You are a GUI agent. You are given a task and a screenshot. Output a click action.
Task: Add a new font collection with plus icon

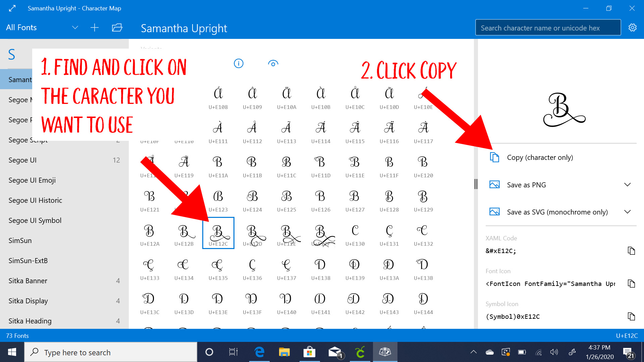point(95,27)
